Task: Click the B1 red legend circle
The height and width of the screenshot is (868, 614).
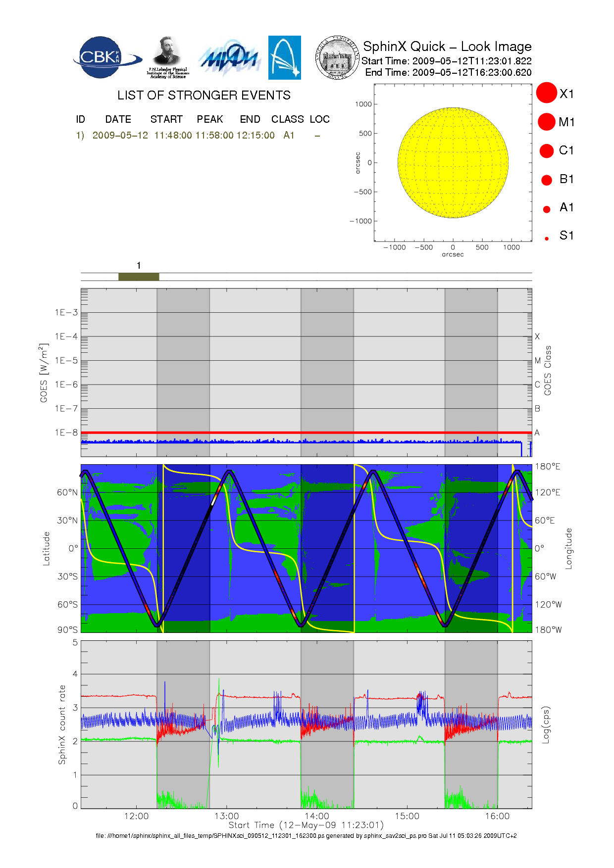Action: point(547,180)
